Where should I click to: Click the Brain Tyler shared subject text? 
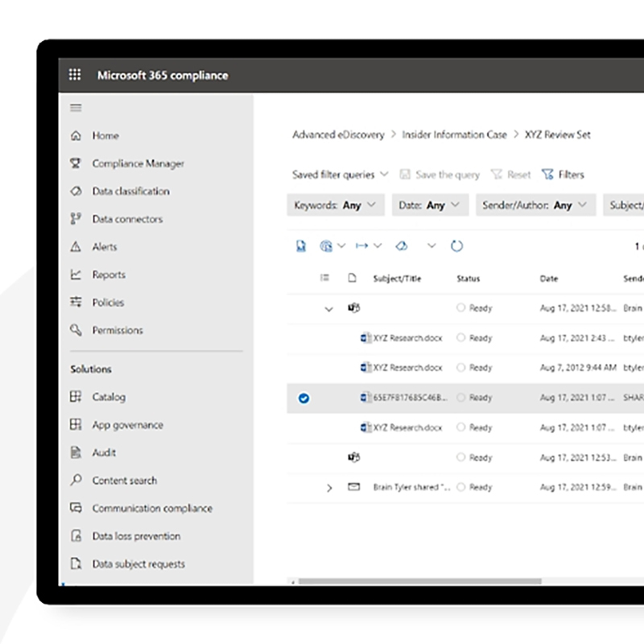[411, 487]
